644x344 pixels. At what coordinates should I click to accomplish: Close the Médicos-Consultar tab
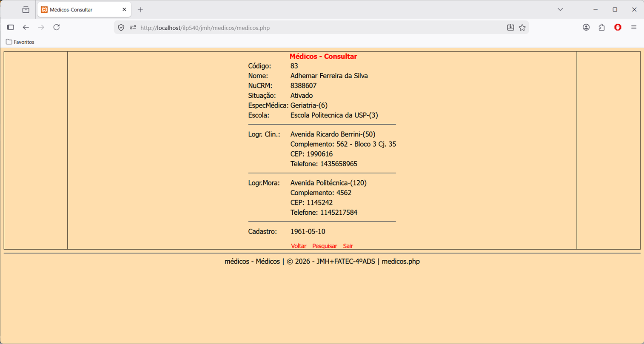click(x=124, y=9)
